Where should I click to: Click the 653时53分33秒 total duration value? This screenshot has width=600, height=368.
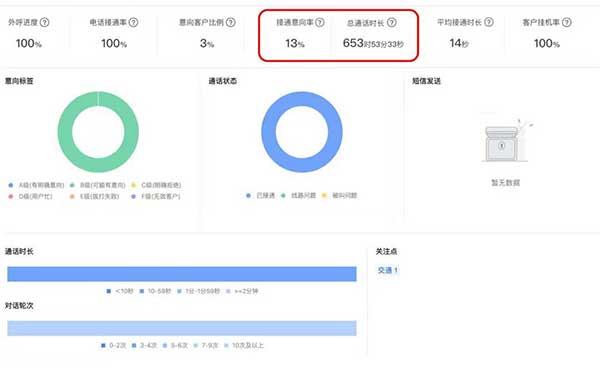(x=373, y=43)
